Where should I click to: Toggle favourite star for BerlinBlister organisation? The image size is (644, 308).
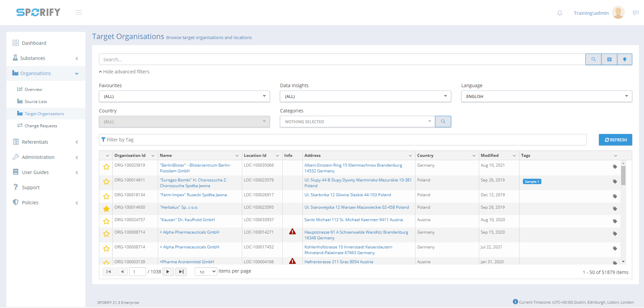click(106, 167)
